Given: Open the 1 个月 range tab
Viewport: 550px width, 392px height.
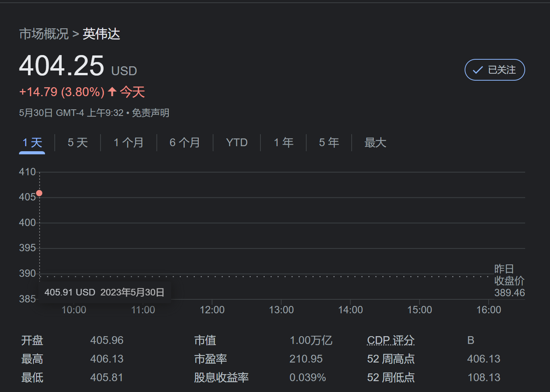Looking at the screenshot, I should pos(128,143).
